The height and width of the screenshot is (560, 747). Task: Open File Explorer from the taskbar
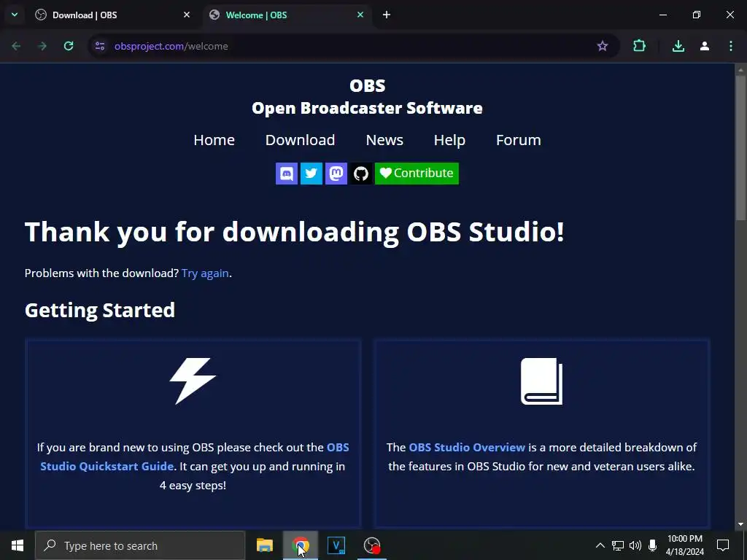tap(264, 545)
